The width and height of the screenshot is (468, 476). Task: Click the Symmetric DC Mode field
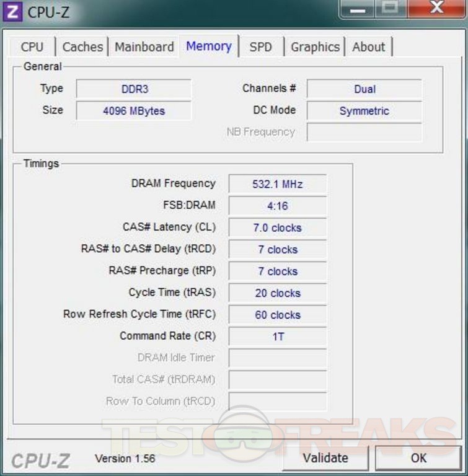[364, 112]
